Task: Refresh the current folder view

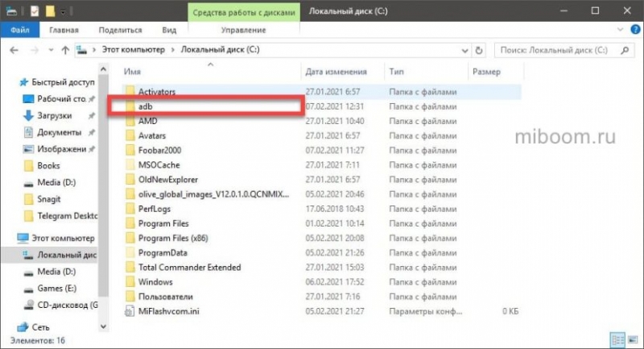Action: click(479, 50)
